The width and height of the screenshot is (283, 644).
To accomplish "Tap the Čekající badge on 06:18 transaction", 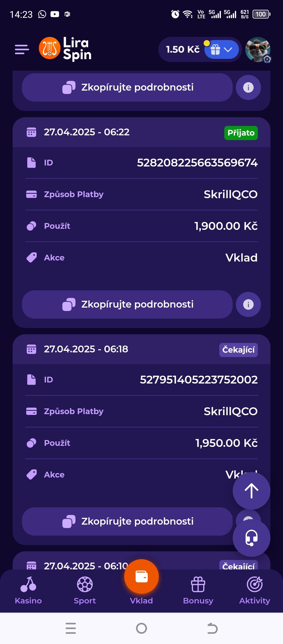I will point(238,350).
